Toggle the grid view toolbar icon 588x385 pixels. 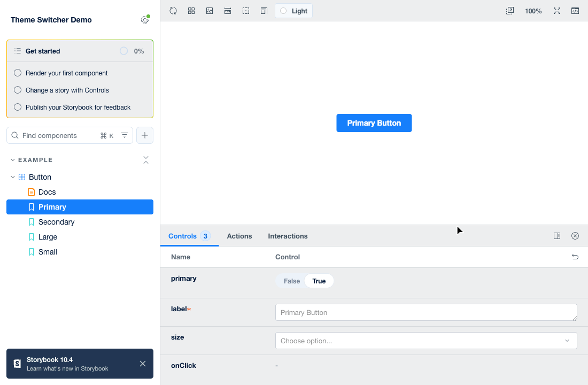coord(191,11)
